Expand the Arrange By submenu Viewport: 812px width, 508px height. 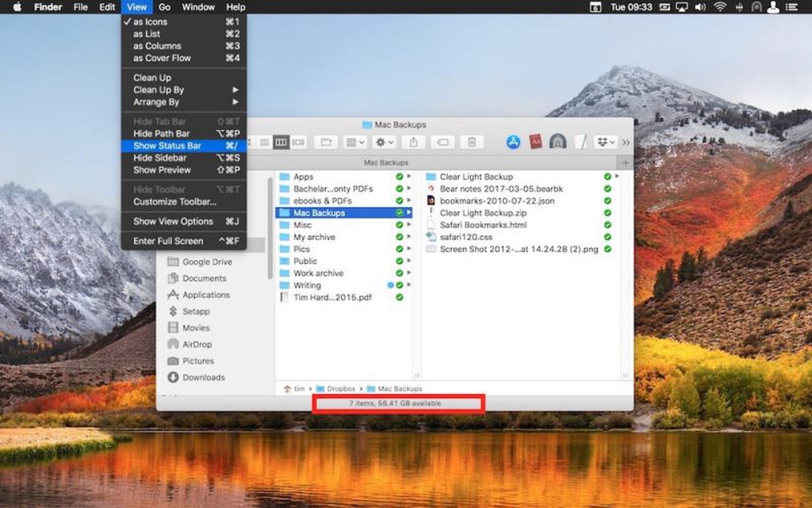tap(155, 102)
